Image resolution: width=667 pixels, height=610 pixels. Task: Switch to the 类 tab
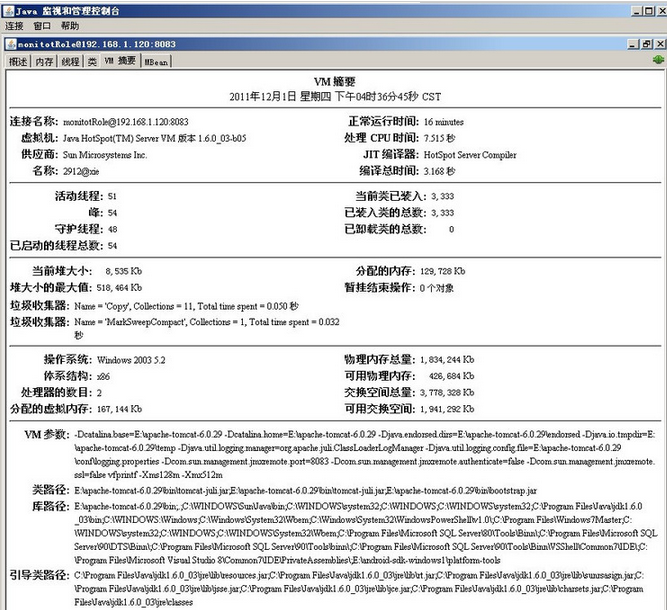(92, 62)
